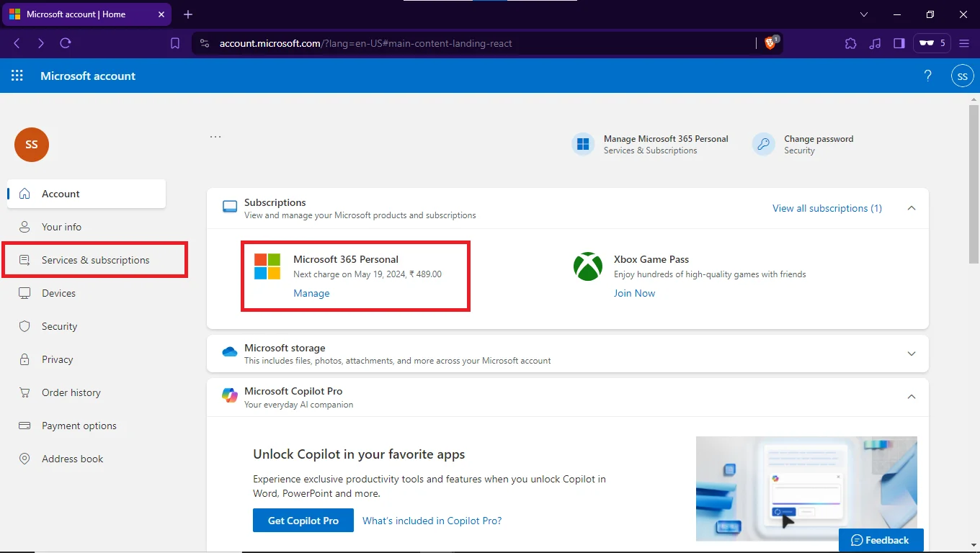
Task: Open Brave Shields lion icon
Action: [x=771, y=43]
